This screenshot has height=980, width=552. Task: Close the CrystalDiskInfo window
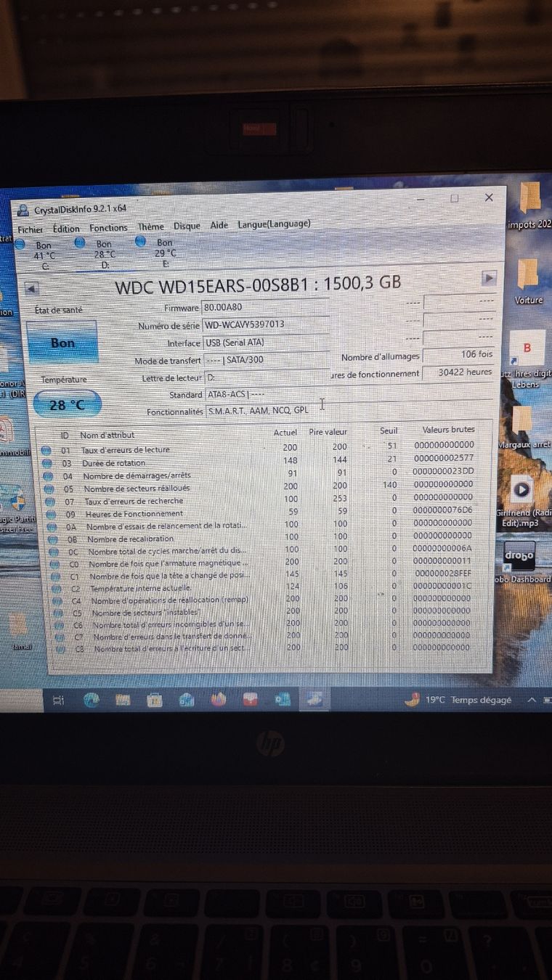point(489,197)
